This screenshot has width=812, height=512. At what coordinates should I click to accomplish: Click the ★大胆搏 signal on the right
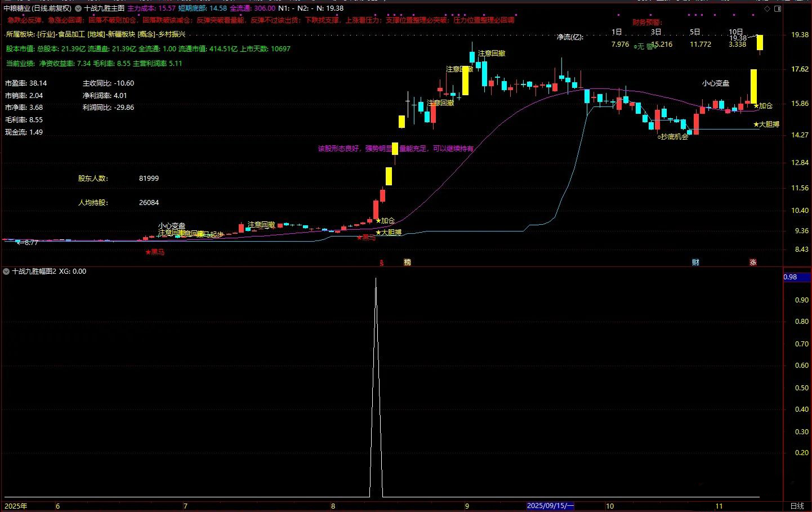click(766, 124)
